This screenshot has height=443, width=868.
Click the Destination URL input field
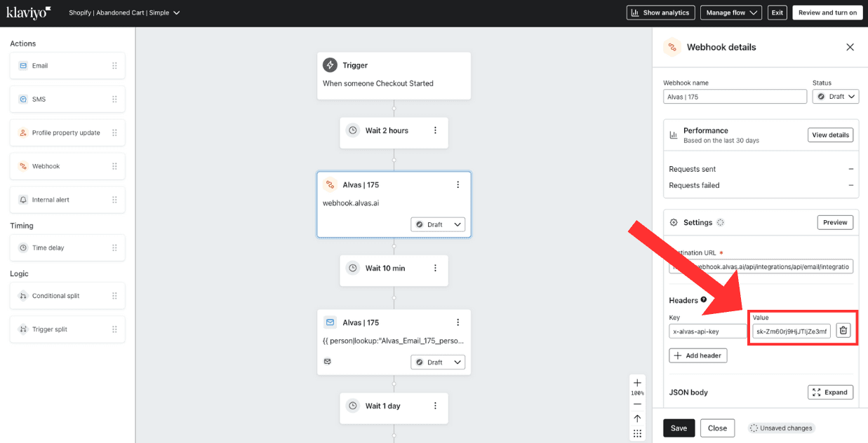[x=761, y=267]
